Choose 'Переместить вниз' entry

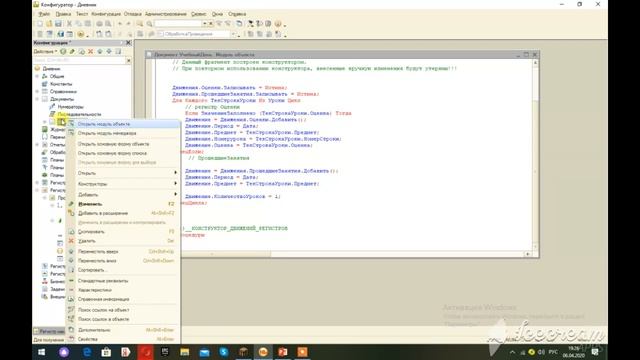pos(122,260)
